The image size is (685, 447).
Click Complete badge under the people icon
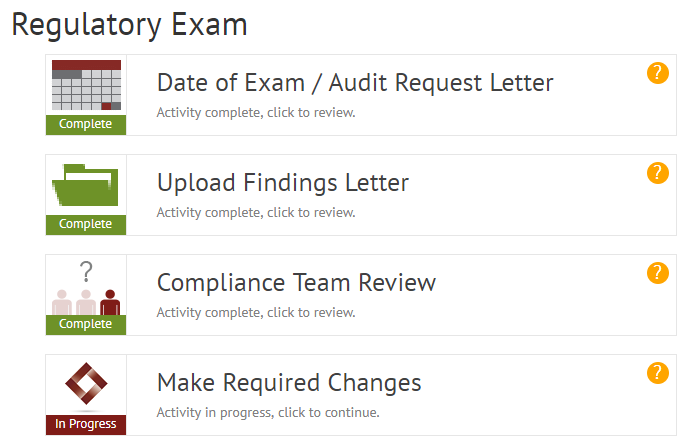click(86, 324)
